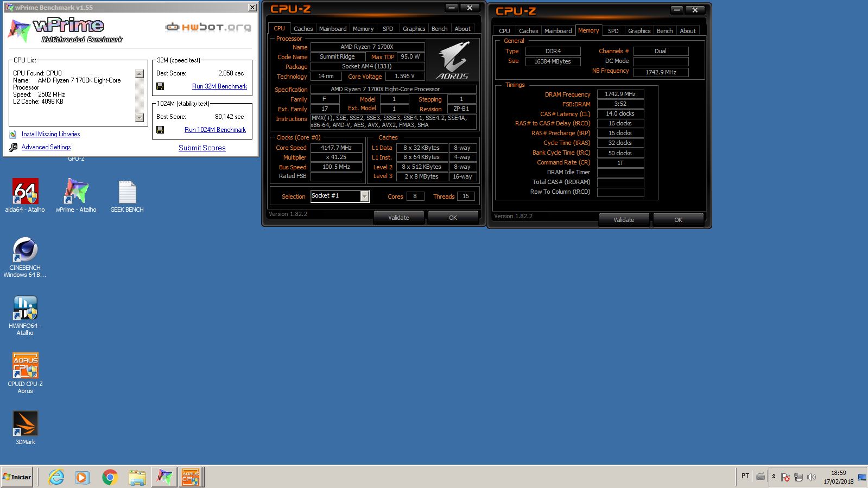Viewport: 868px width, 488px height.
Task: Run the 1024M Benchmark
Action: pos(215,130)
